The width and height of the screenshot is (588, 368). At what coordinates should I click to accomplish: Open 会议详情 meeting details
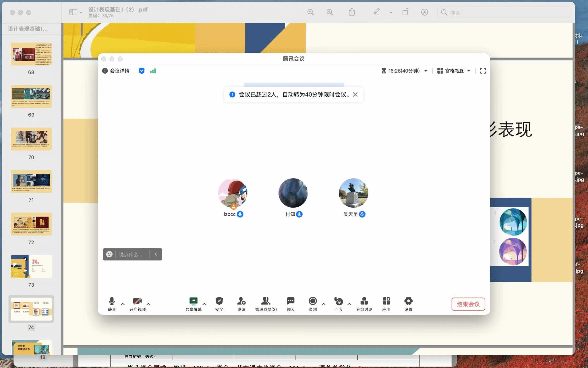click(x=116, y=71)
